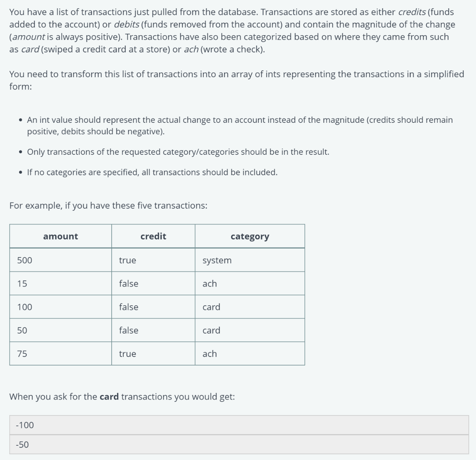The image size is (476, 460).
Task: Click the 75 amount cell
Action: 60,354
